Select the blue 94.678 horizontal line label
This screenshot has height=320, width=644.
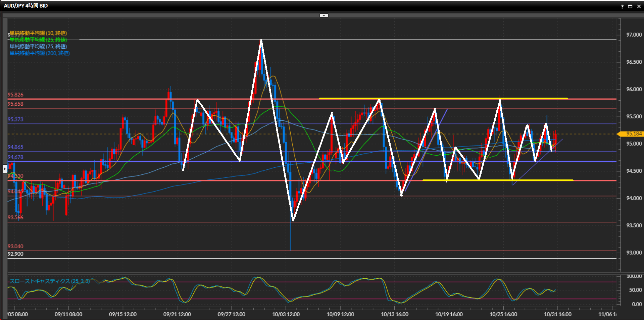(15, 157)
